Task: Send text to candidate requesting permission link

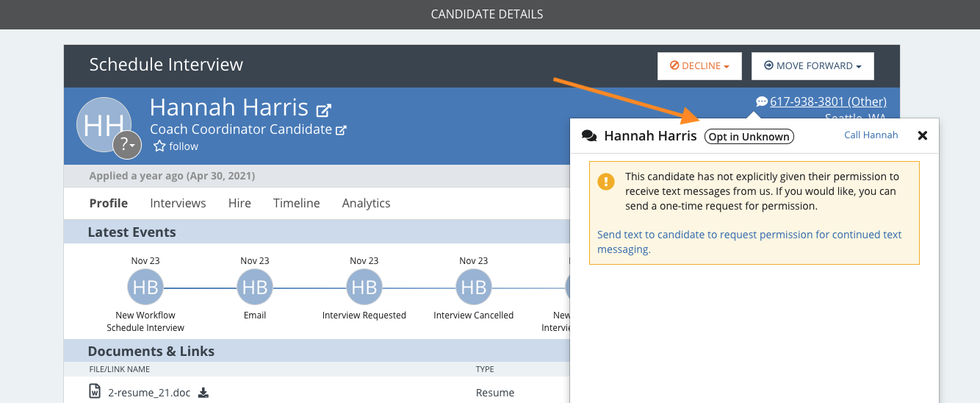Action: [x=749, y=242]
